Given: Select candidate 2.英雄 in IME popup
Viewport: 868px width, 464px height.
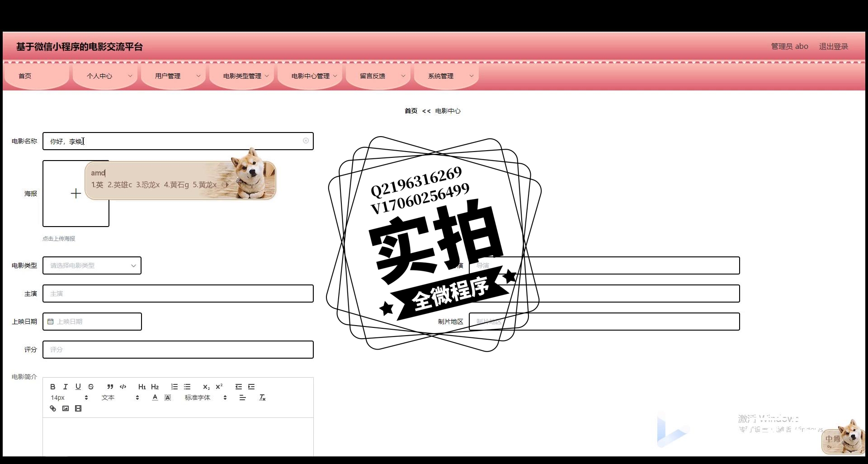Looking at the screenshot, I should [119, 185].
